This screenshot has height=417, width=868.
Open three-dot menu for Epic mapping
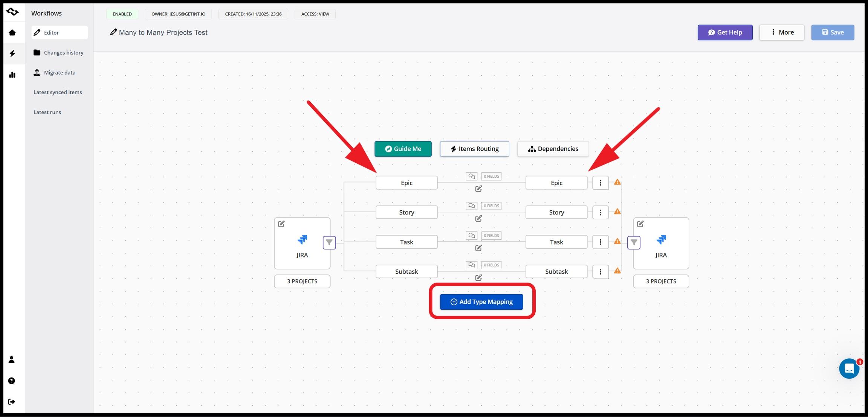coord(600,183)
